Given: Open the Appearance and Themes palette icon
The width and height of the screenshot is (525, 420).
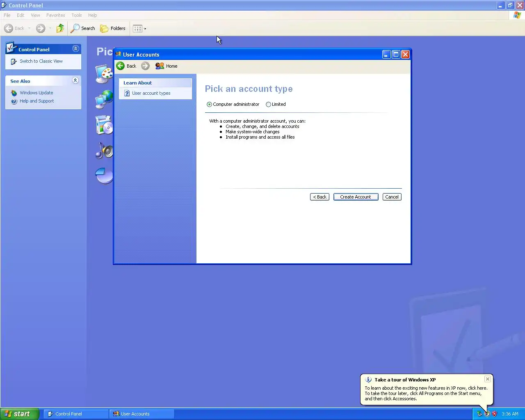Looking at the screenshot, I should coord(104,74).
